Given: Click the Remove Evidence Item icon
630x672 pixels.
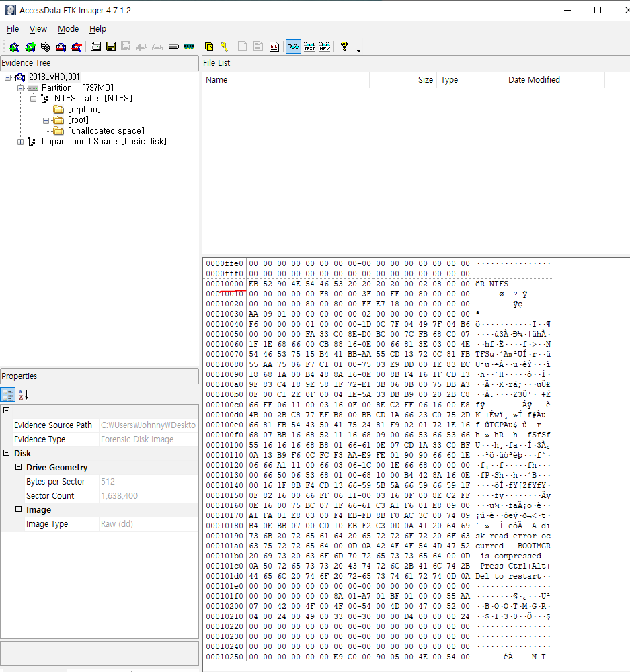Looking at the screenshot, I should [x=61, y=47].
